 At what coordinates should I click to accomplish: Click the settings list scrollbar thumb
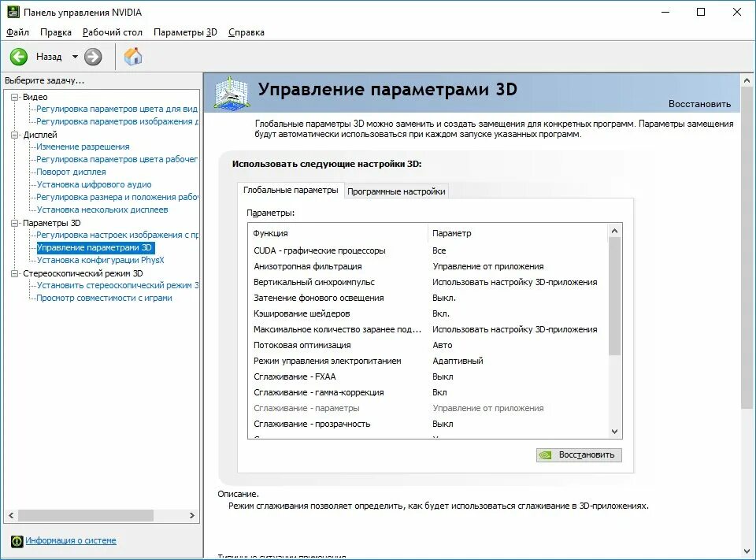point(615,296)
